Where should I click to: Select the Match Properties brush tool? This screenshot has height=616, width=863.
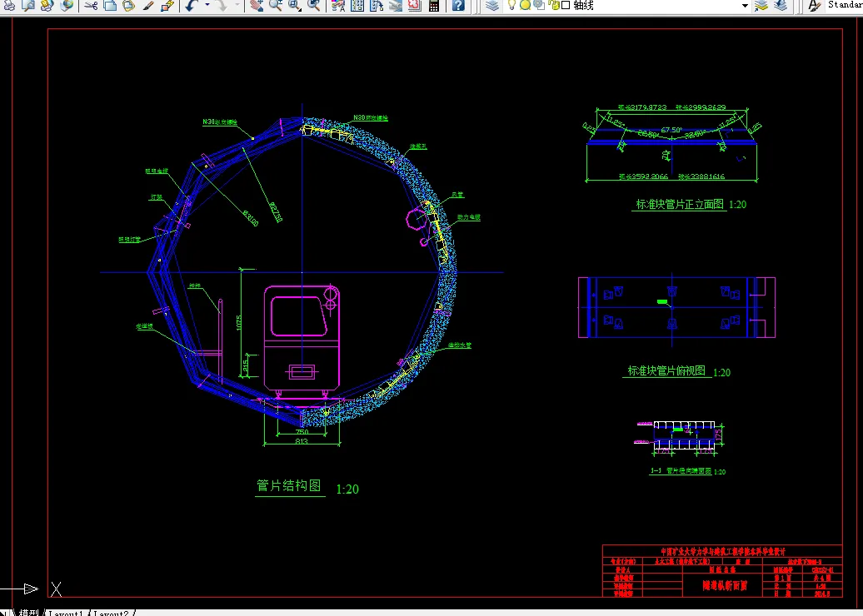tap(148, 6)
